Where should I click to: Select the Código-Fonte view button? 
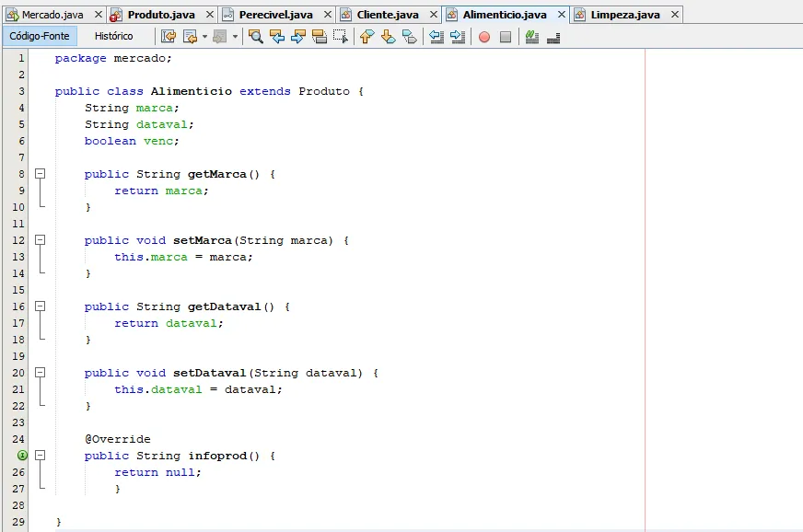(x=40, y=36)
